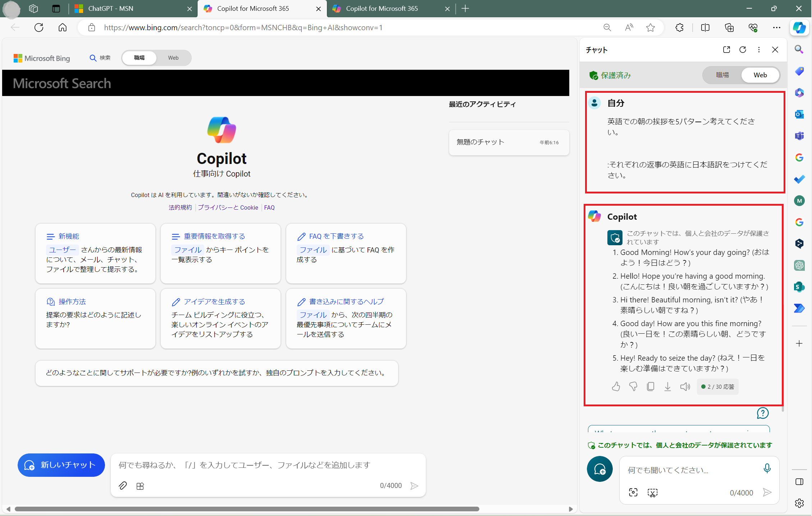This screenshot has width=812, height=516.
Task: Click the browser refresh button
Action: (39, 28)
